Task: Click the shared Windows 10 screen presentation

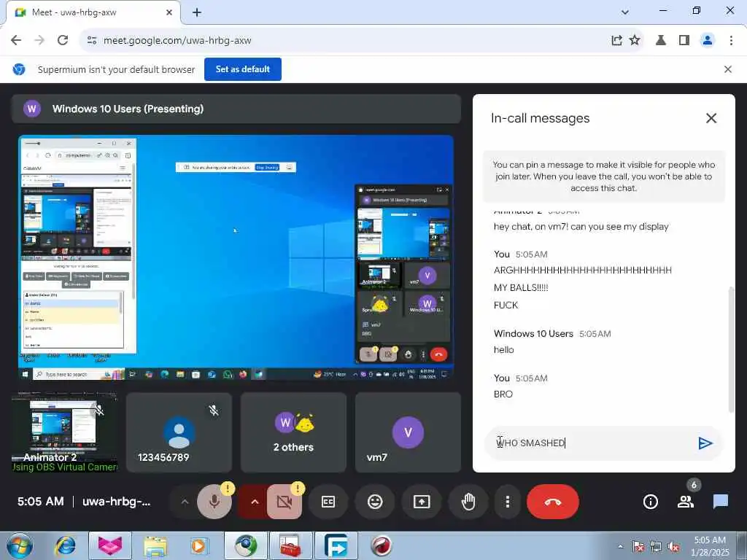Action: click(x=236, y=257)
